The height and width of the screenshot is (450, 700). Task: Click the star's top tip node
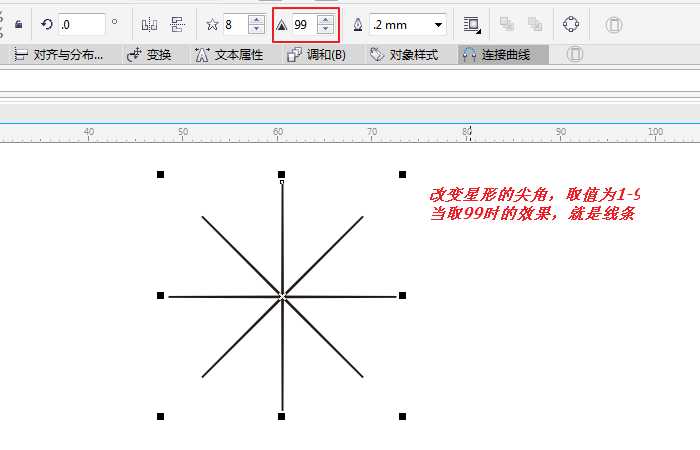point(282,182)
